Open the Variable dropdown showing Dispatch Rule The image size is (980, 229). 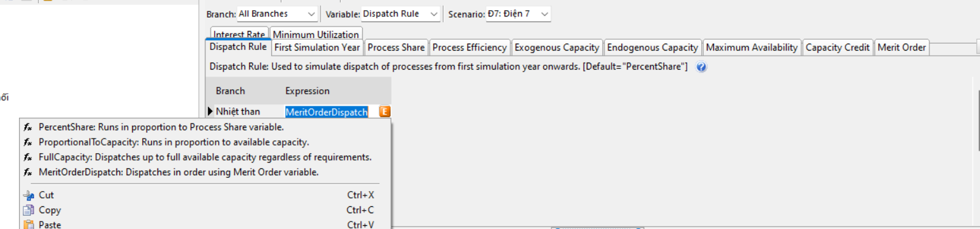click(400, 14)
